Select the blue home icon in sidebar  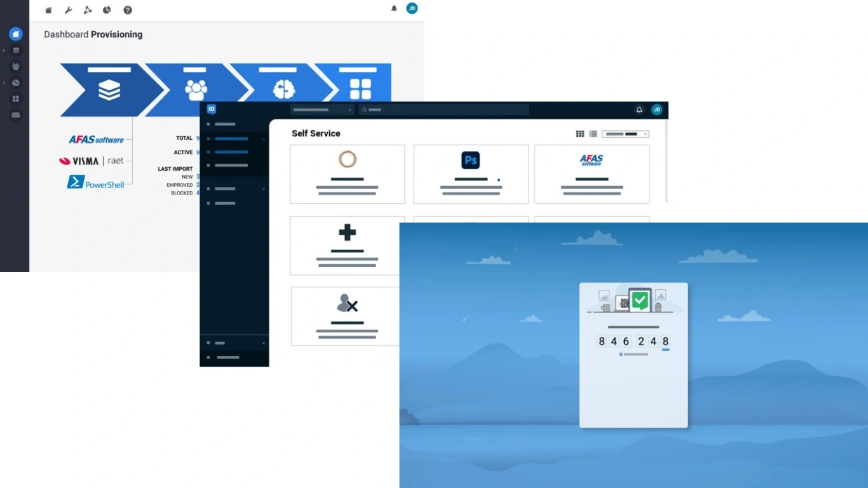[16, 34]
